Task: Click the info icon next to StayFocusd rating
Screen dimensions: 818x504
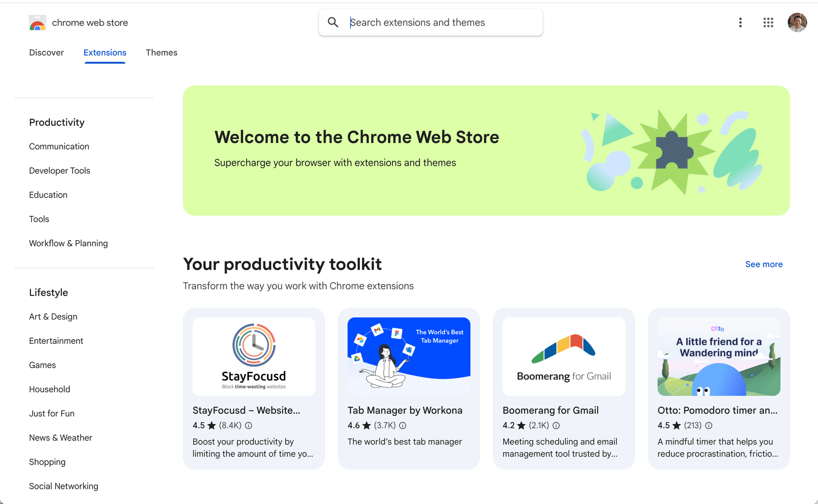Action: coord(249,425)
